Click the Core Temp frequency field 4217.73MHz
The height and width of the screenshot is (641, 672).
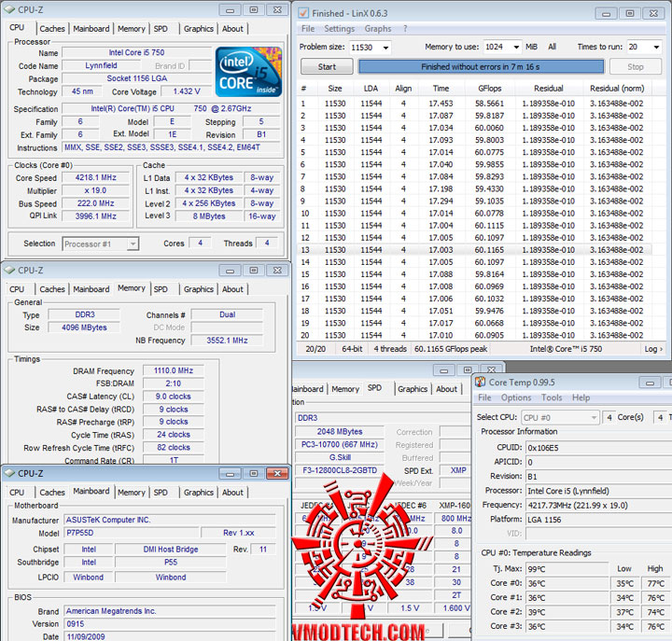(x=598, y=505)
